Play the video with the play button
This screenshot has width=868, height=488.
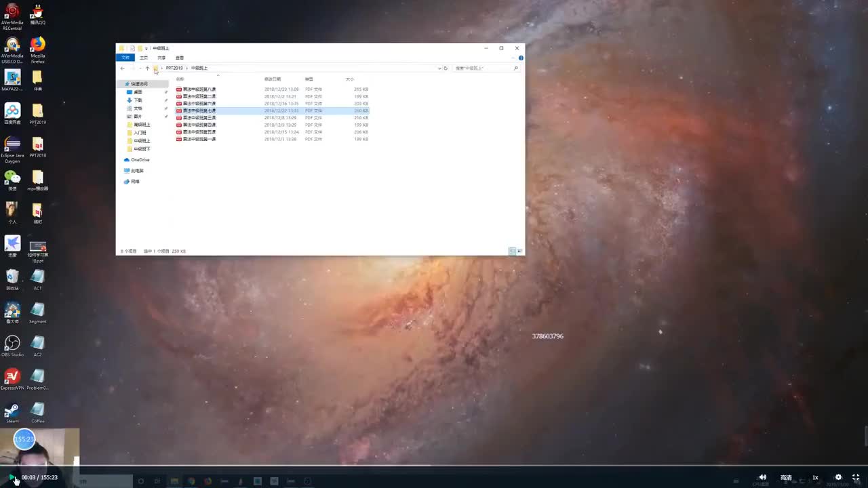pyautogui.click(x=11, y=477)
